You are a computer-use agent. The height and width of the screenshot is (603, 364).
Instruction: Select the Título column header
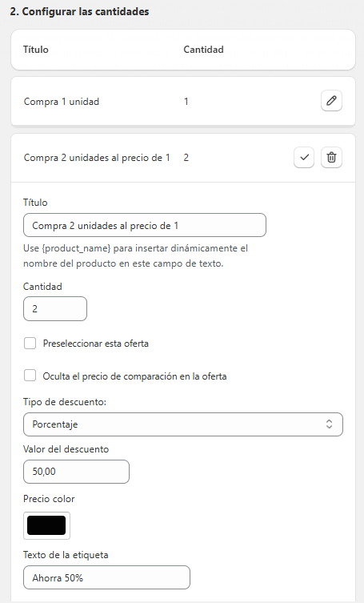36,49
